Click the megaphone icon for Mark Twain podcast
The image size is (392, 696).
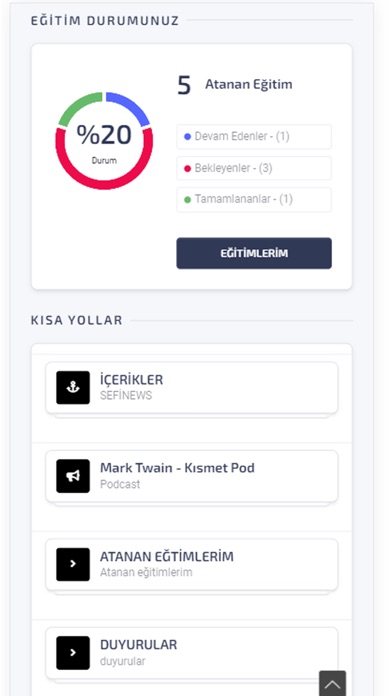pyautogui.click(x=73, y=476)
